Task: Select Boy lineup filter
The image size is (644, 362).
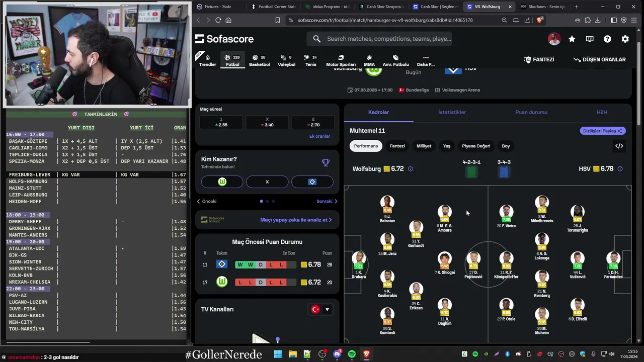Action: pyautogui.click(x=506, y=146)
